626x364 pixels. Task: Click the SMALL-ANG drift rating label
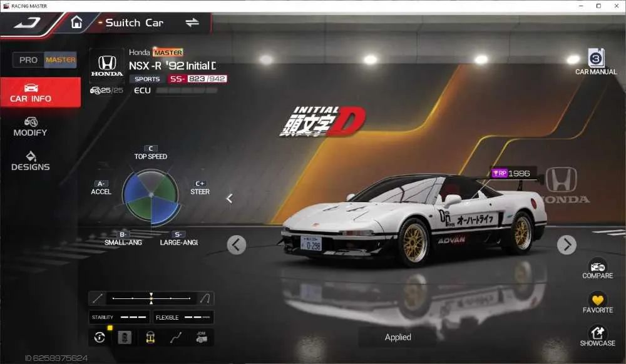click(x=123, y=238)
